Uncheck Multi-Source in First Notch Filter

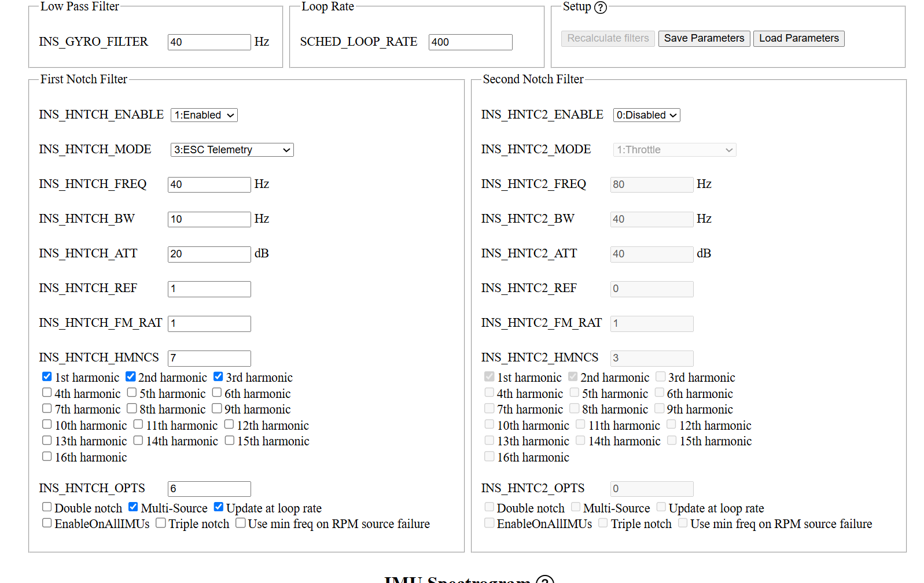coord(133,507)
